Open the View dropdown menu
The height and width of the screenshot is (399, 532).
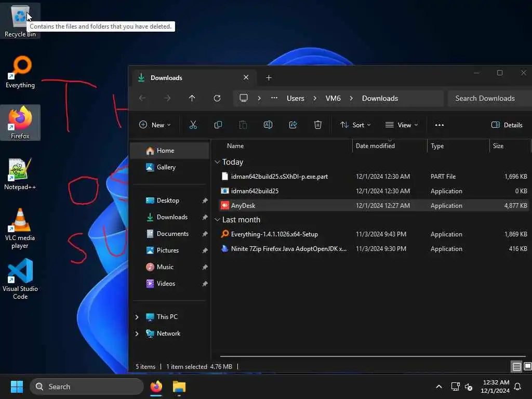click(x=402, y=125)
